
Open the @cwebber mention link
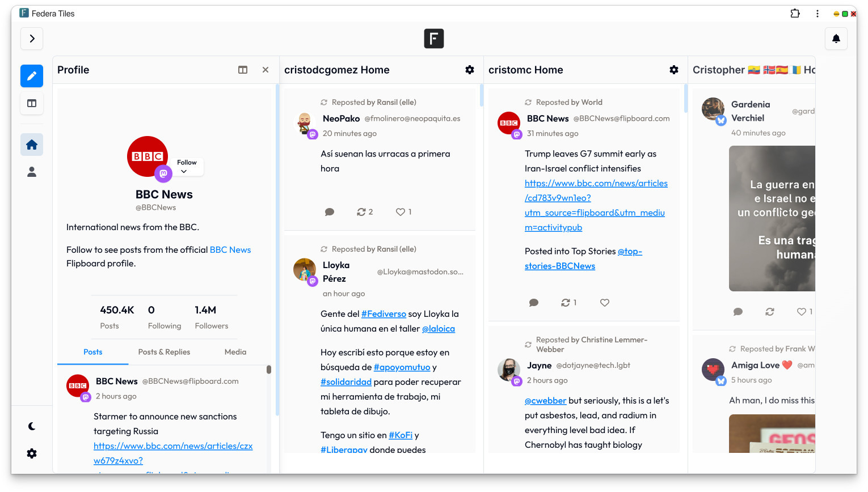click(545, 401)
